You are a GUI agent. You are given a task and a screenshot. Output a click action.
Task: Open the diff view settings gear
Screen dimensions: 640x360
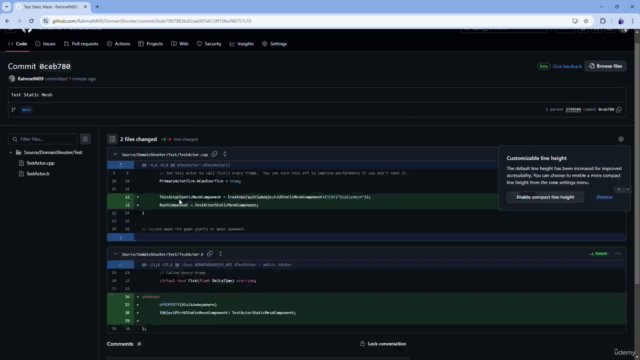click(x=621, y=139)
